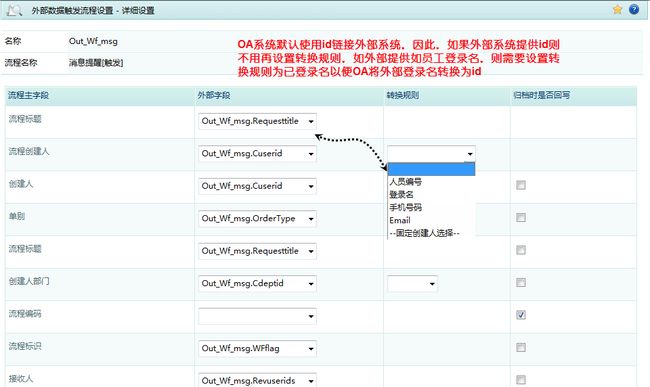Select Email in the conversion rule list

point(431,220)
